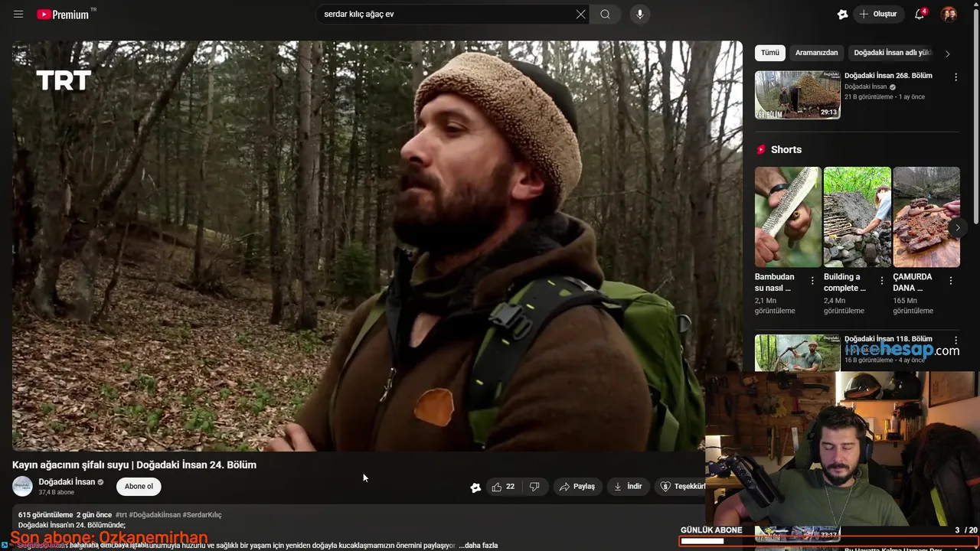The height and width of the screenshot is (551, 980).
Task: Open notifications bell
Action: coord(920,15)
